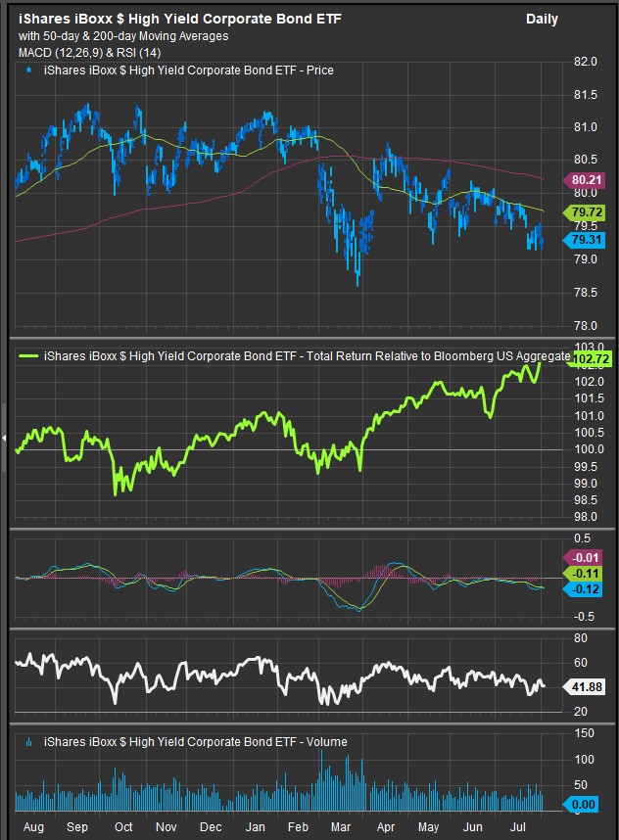The height and width of the screenshot is (840, 619).
Task: Click the 60 RSI axis label
Action: [581, 663]
